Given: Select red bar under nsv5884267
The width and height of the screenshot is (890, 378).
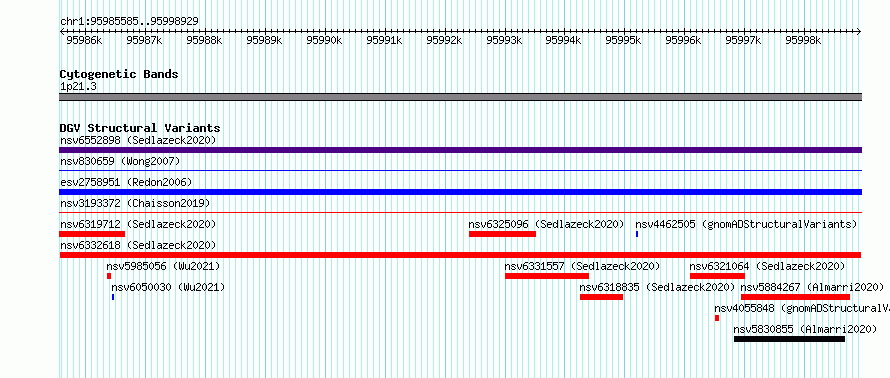Looking at the screenshot, I should click(796, 297).
